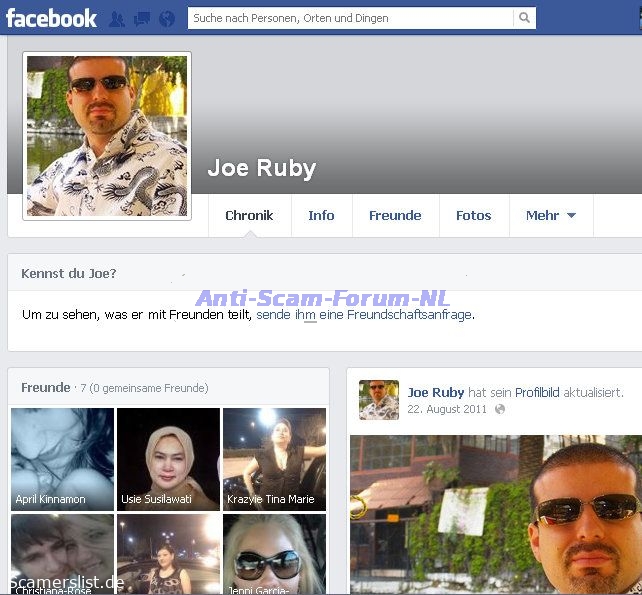Open the Info tab
Image resolution: width=642 pixels, height=595 pixels.
[x=321, y=215]
